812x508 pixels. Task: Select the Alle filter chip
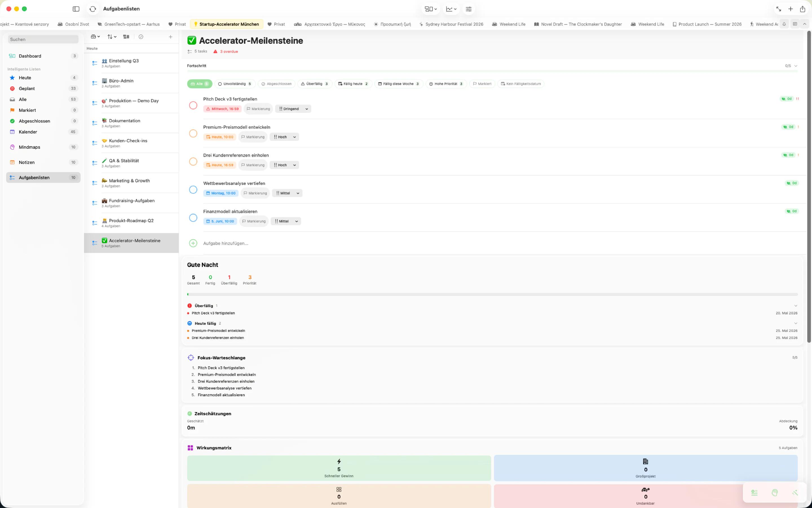point(200,84)
